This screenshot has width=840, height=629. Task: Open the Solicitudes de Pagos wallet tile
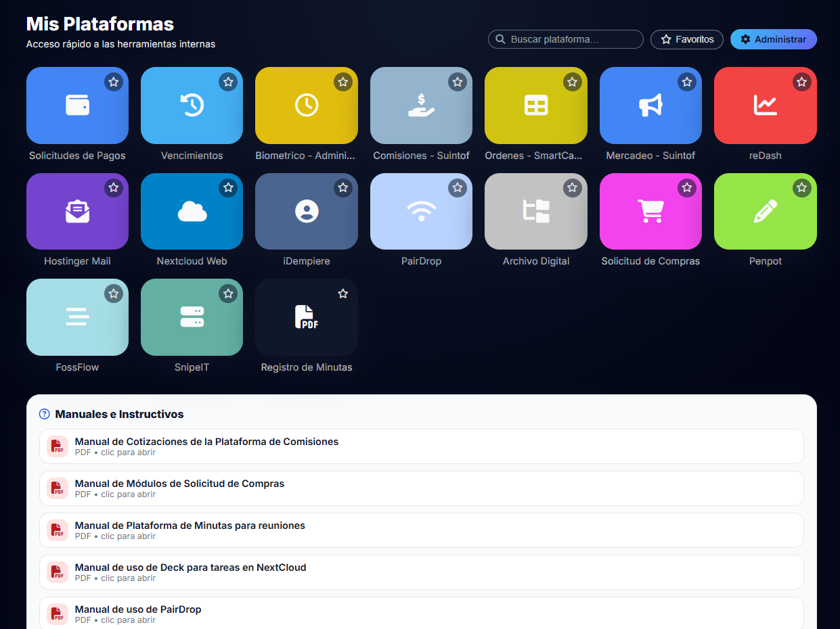click(77, 106)
